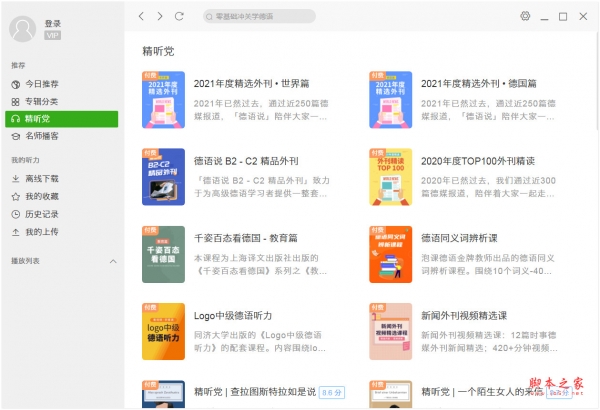Screen dimensions: 600x410
Task: Close the application window
Action: coord(583,16)
